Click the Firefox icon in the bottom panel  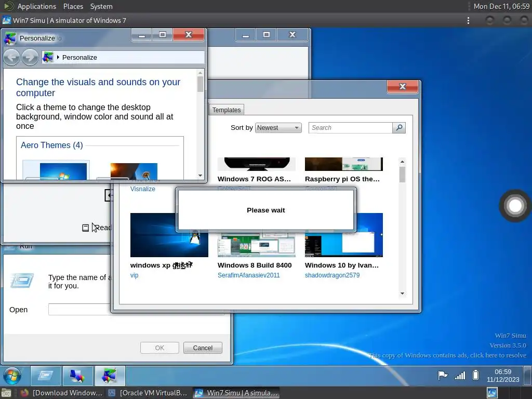[24, 393]
